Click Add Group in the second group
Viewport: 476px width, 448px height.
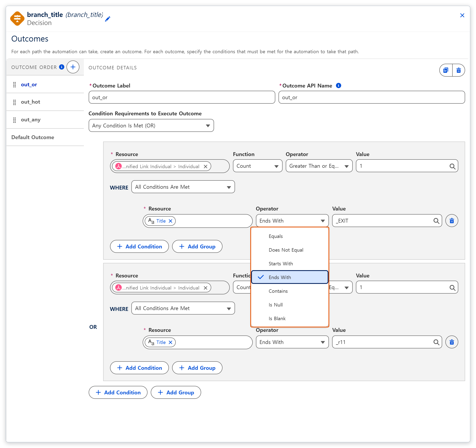click(197, 368)
